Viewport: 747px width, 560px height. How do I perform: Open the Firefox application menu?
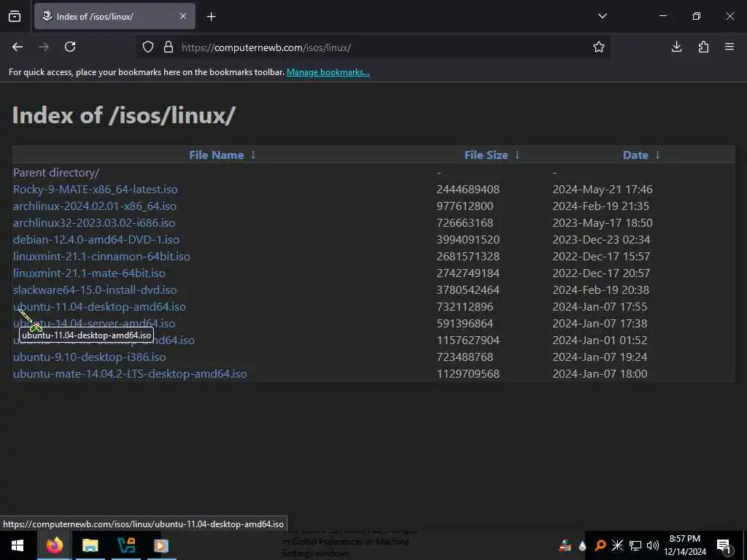point(729,47)
